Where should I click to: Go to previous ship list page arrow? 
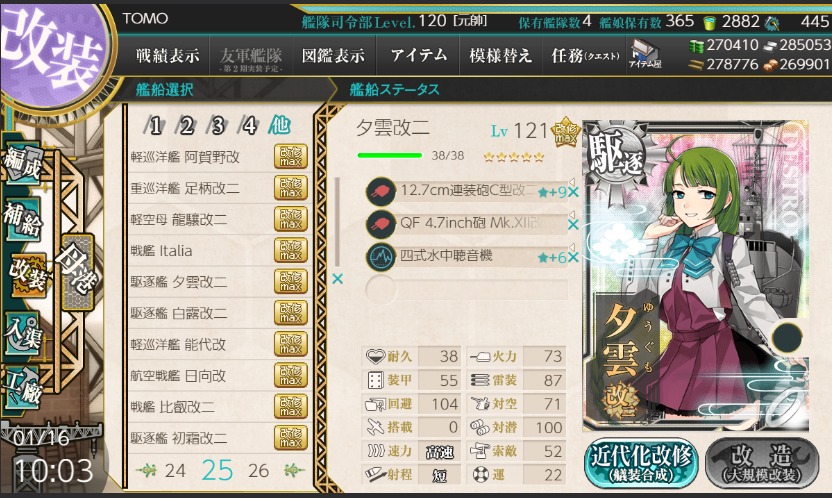[x=146, y=470]
